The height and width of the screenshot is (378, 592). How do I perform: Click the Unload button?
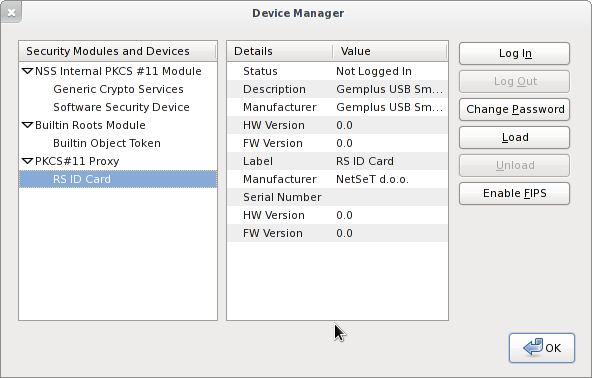(514, 165)
